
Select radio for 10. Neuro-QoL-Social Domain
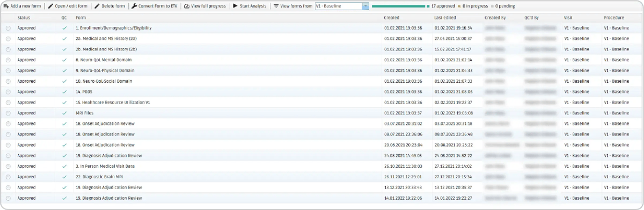point(8,81)
